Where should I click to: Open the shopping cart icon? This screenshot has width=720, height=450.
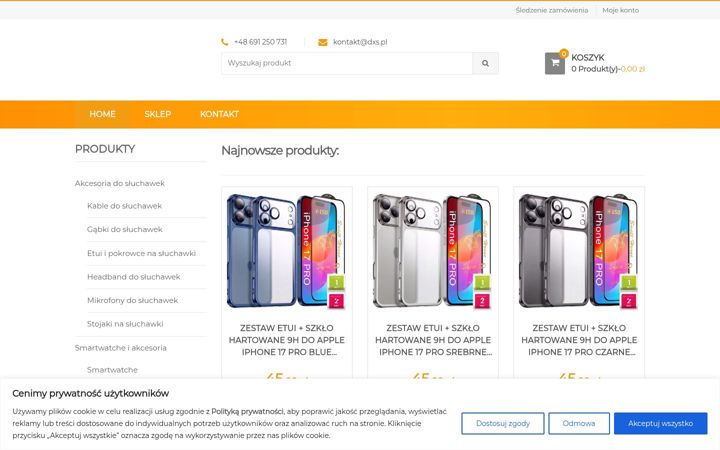pyautogui.click(x=555, y=63)
